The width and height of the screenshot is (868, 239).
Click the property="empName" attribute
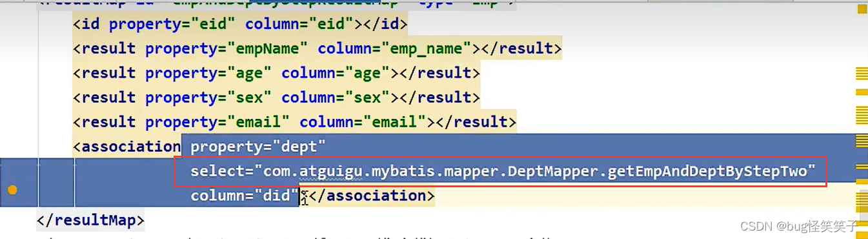pyautogui.click(x=227, y=49)
